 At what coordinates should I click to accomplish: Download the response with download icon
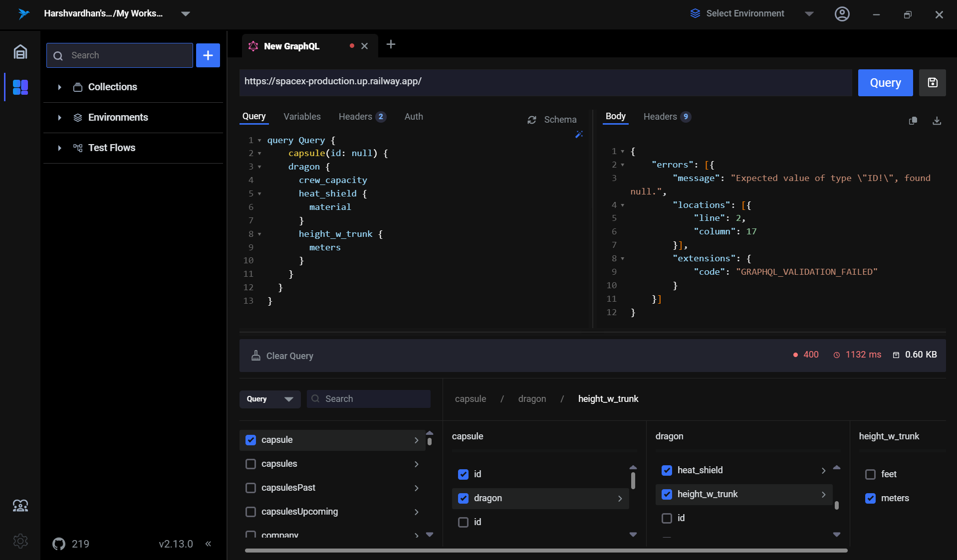pos(937,121)
